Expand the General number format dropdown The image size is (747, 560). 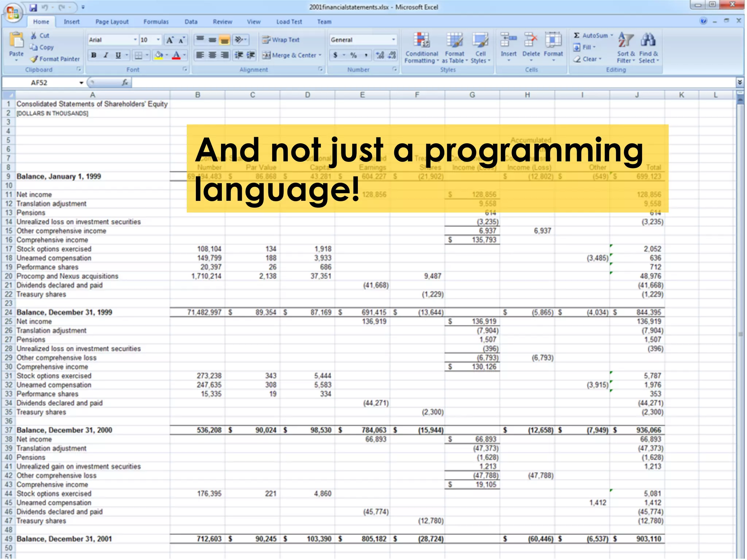pos(393,40)
